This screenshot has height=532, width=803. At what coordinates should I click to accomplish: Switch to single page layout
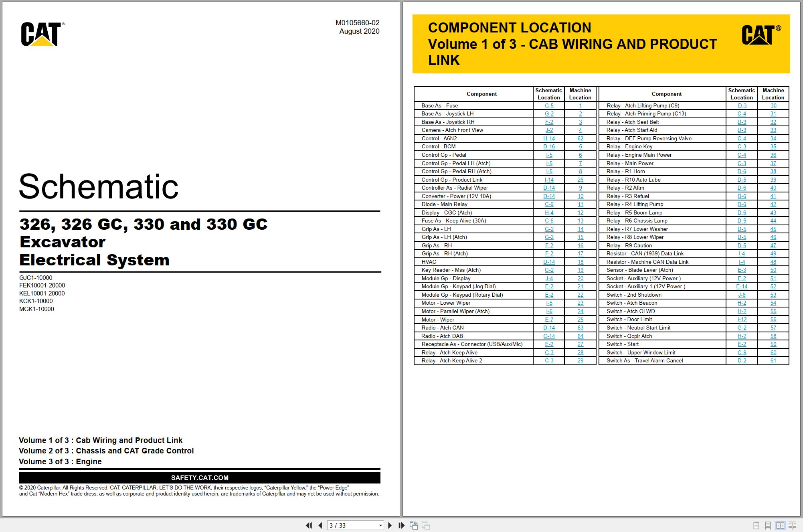click(x=756, y=525)
